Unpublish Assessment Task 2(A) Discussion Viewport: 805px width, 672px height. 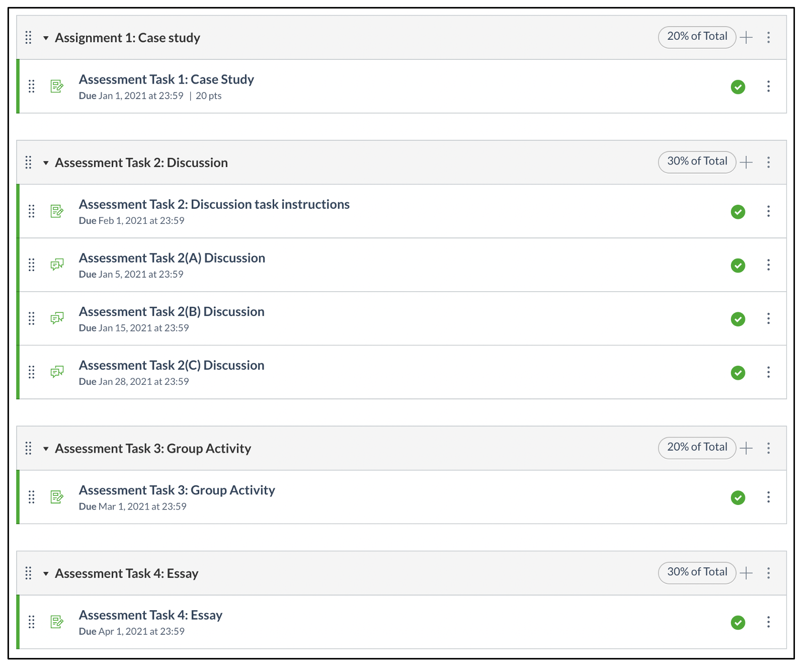(738, 266)
